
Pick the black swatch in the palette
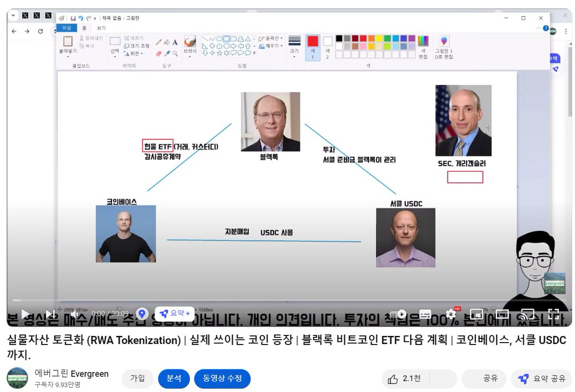339,38
